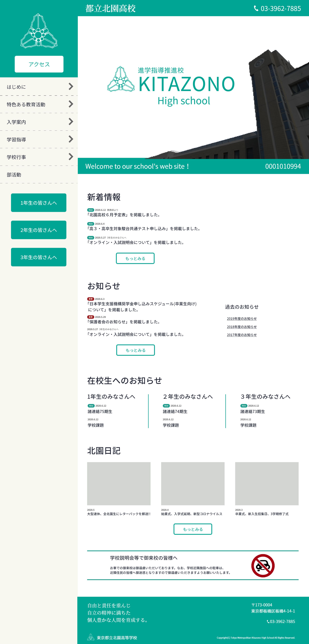Click the 東京都立北園高等学校 footer name
The height and width of the screenshot is (644, 309).
pyautogui.click(x=117, y=638)
